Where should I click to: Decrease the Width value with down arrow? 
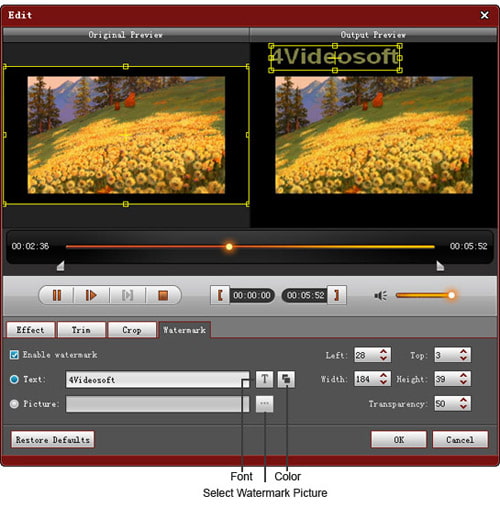tap(383, 382)
